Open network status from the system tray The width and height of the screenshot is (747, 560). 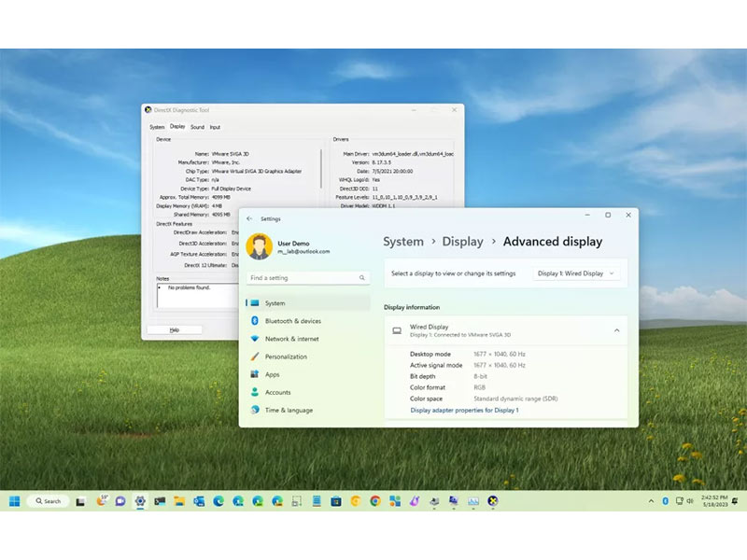(x=680, y=501)
